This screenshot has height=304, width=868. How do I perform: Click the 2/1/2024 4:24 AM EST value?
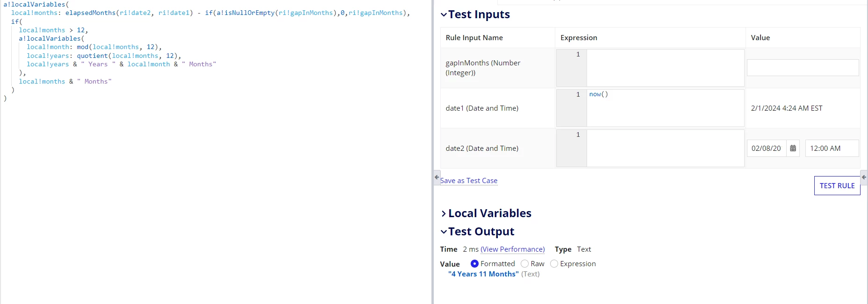(x=787, y=108)
